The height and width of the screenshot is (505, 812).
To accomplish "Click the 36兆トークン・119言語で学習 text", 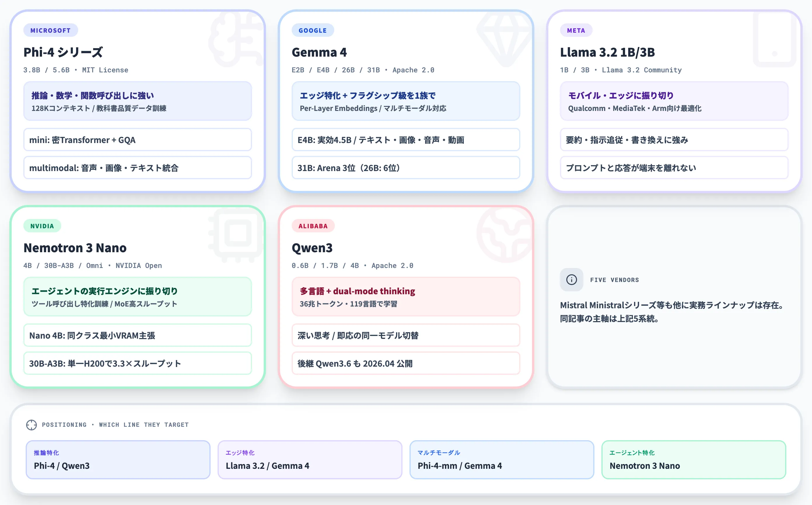I will [349, 304].
